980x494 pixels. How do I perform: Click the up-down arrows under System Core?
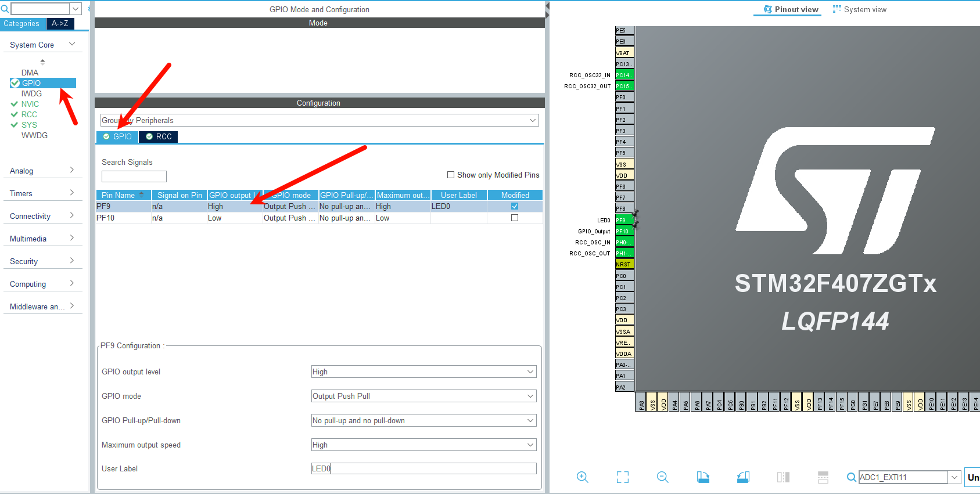pos(42,62)
